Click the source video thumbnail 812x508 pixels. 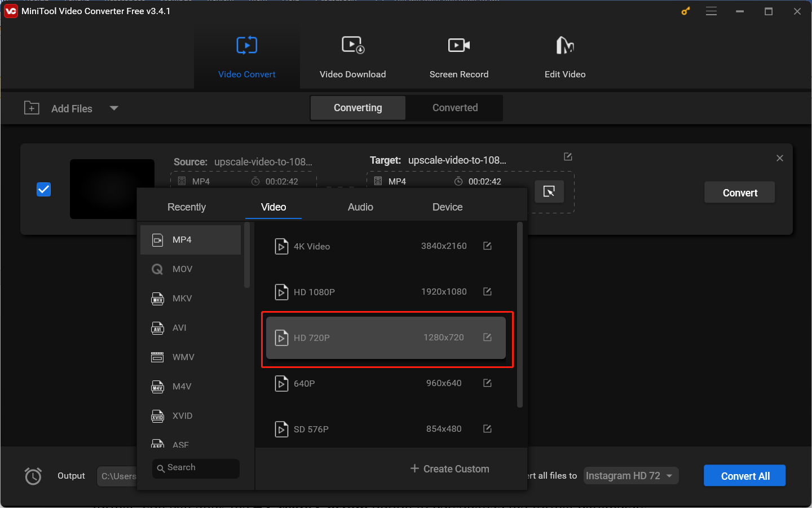tap(112, 189)
